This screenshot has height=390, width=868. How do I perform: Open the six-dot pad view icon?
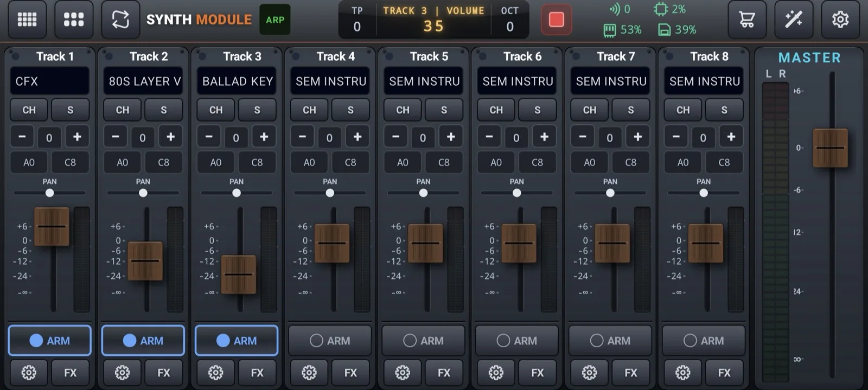(x=74, y=20)
